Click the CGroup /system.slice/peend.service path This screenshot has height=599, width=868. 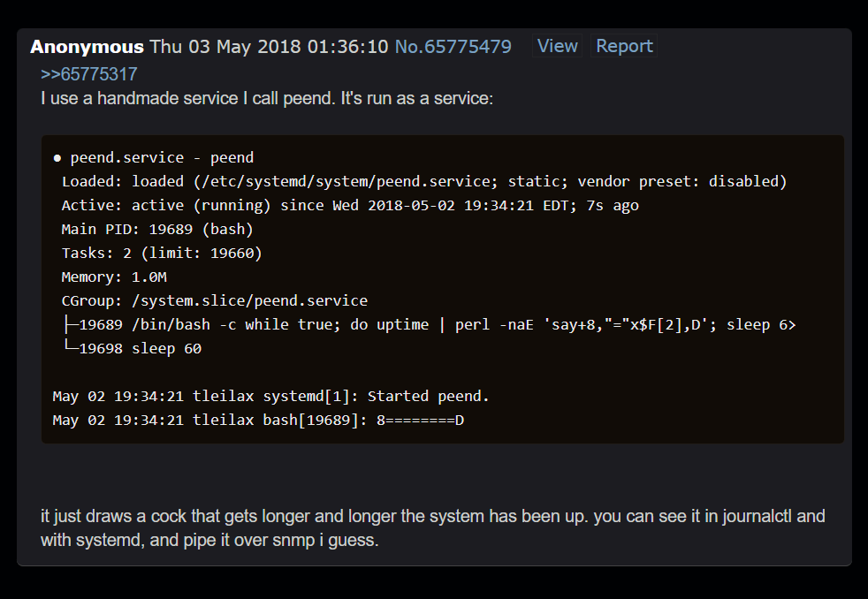[x=249, y=300]
